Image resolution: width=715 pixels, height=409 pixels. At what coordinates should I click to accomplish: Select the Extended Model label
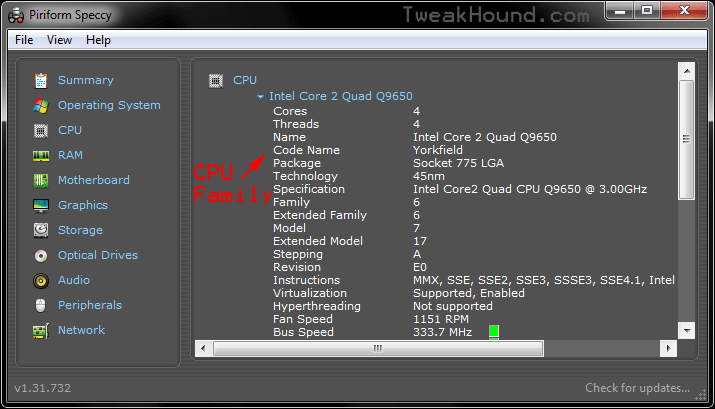[318, 241]
